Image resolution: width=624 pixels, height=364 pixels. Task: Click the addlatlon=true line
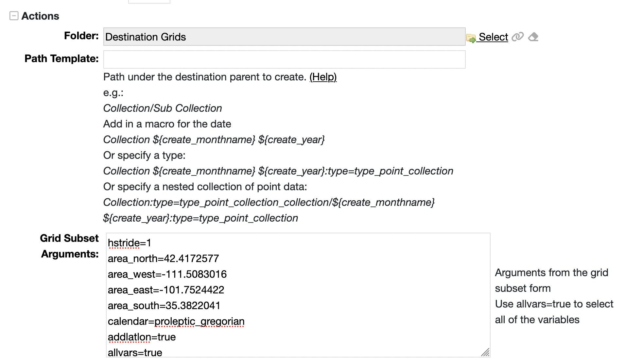(x=142, y=337)
